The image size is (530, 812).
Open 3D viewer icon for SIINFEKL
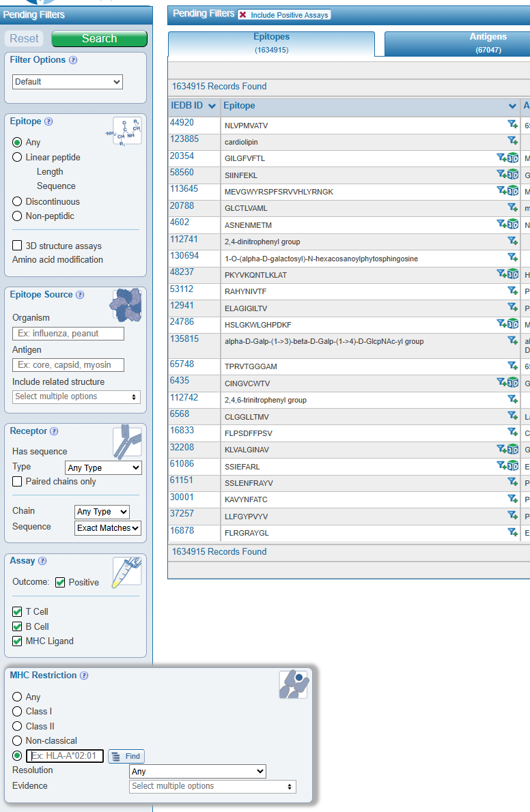(513, 174)
